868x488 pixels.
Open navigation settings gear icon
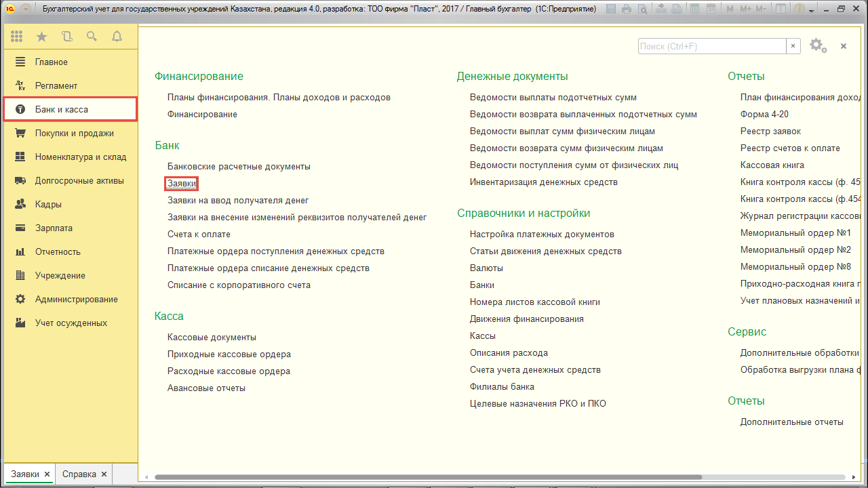pyautogui.click(x=816, y=45)
